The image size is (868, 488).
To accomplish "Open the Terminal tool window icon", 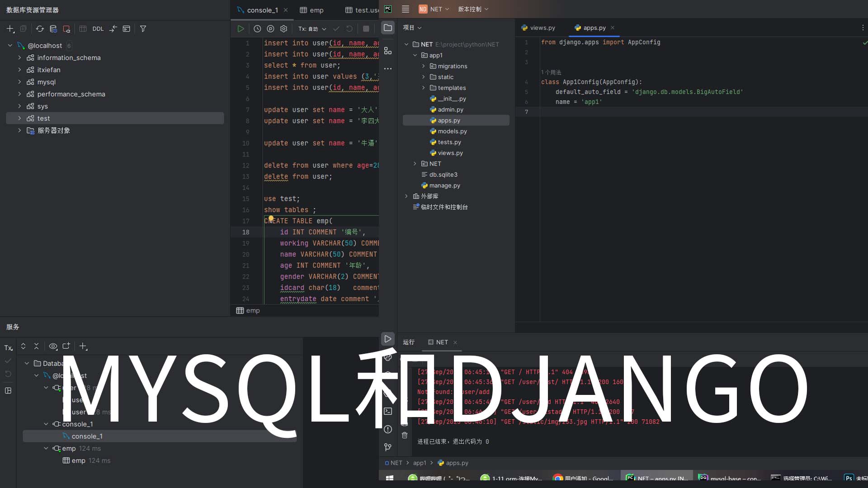I will click(388, 412).
